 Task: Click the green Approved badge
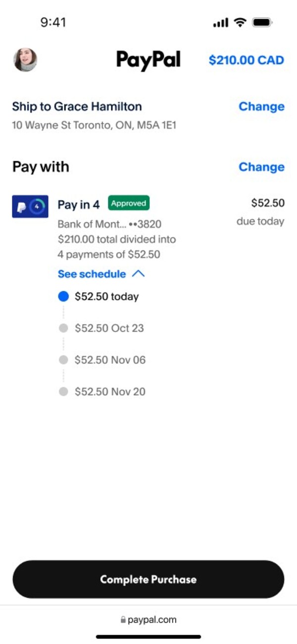(129, 203)
